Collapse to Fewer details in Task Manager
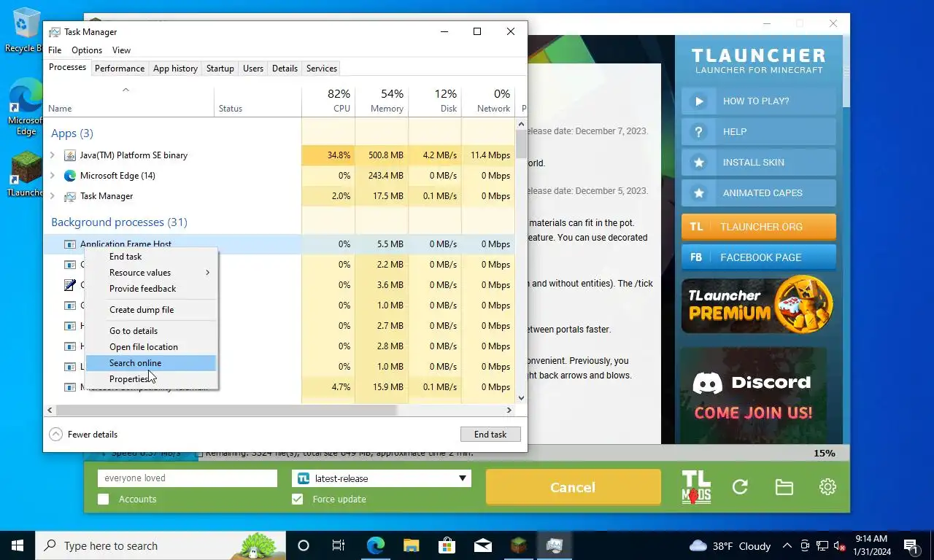This screenshot has width=934, height=560. [x=83, y=435]
